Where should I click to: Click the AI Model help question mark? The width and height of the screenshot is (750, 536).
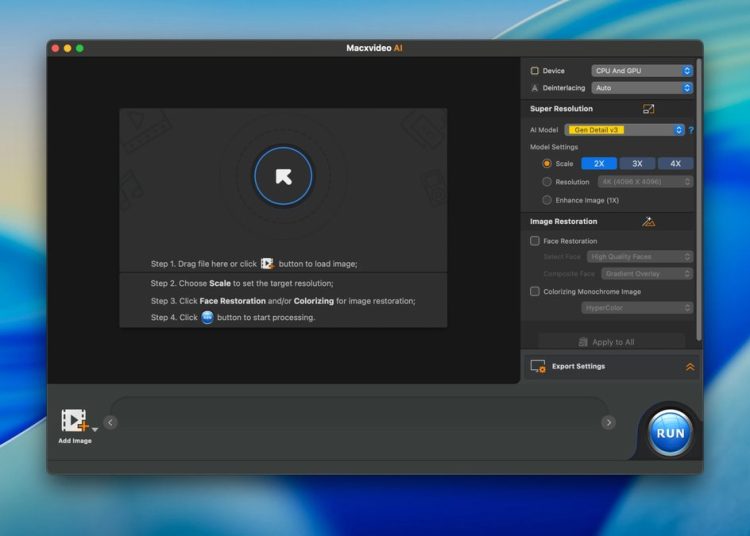point(691,130)
